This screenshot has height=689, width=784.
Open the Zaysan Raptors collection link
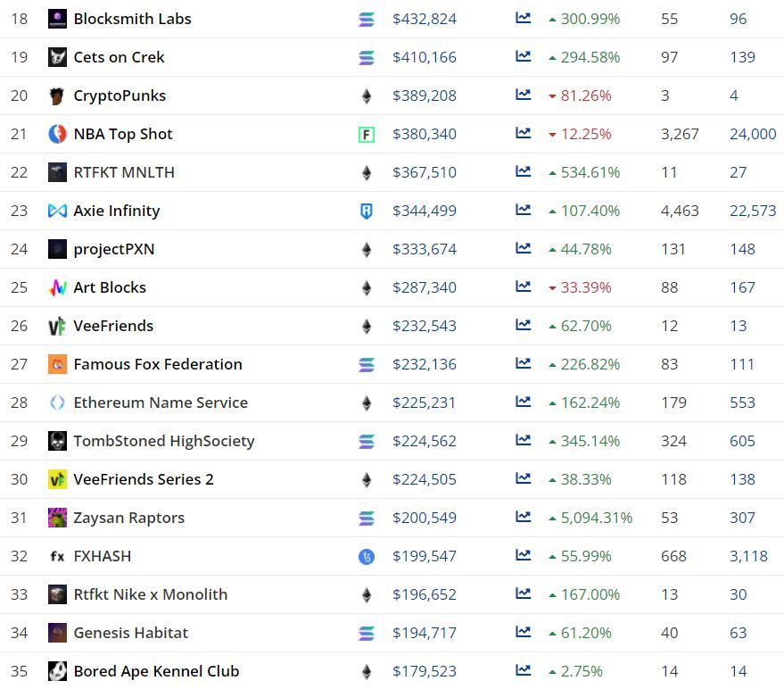point(129,518)
